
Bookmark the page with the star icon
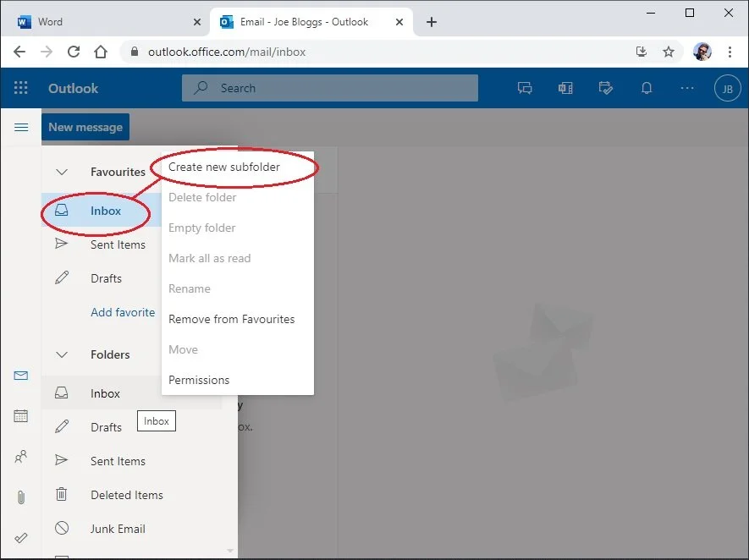point(669,52)
